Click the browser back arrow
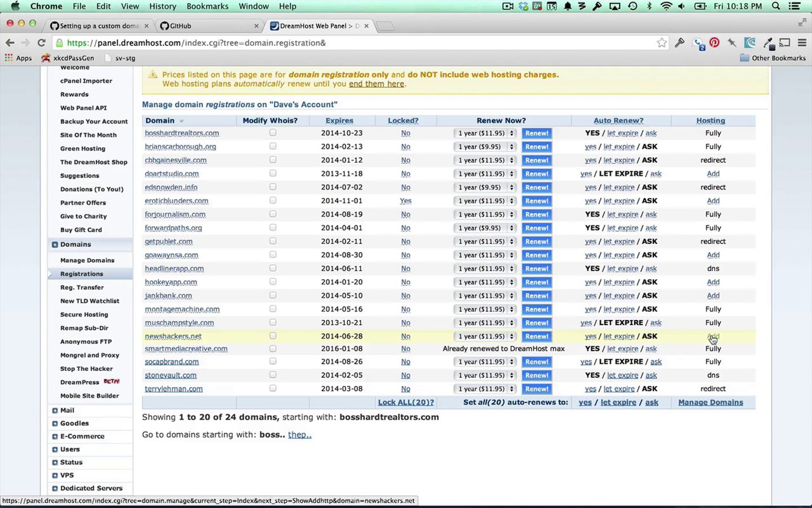The height and width of the screenshot is (508, 812). (x=10, y=43)
